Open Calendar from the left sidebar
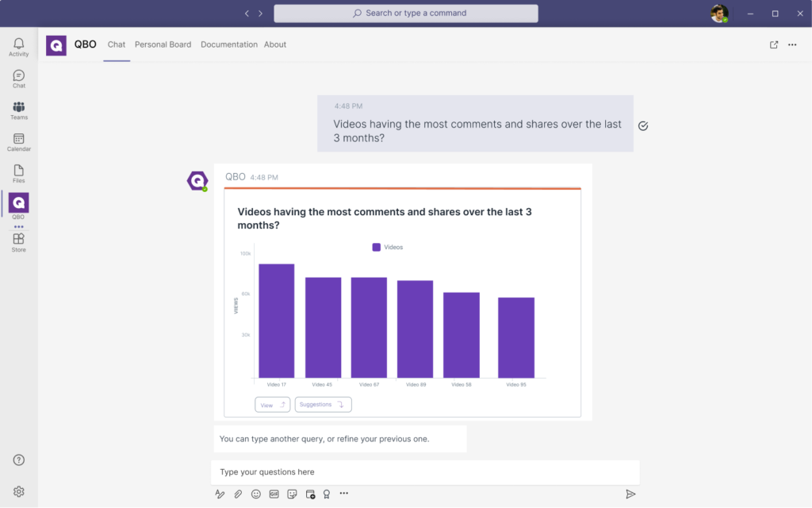This screenshot has width=812, height=508. click(18, 142)
